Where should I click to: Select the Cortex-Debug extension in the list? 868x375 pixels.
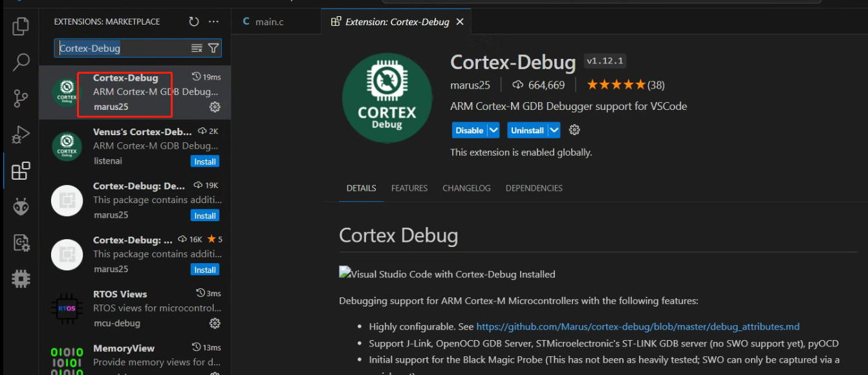click(x=135, y=92)
